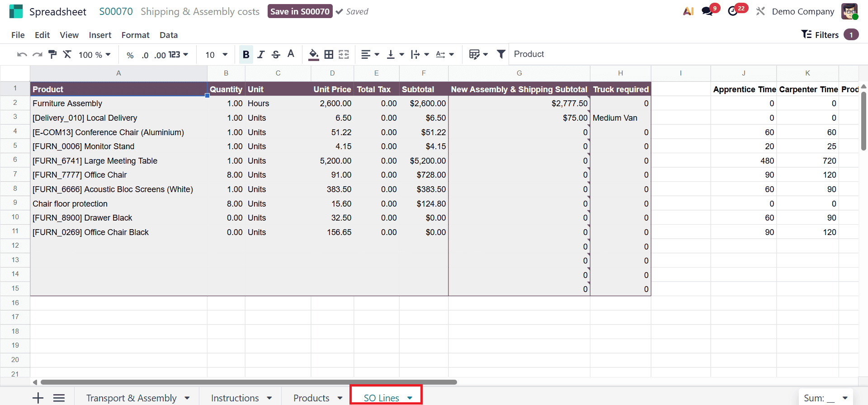The width and height of the screenshot is (868, 405).
Task: Open the AI assistant icon
Action: point(688,11)
